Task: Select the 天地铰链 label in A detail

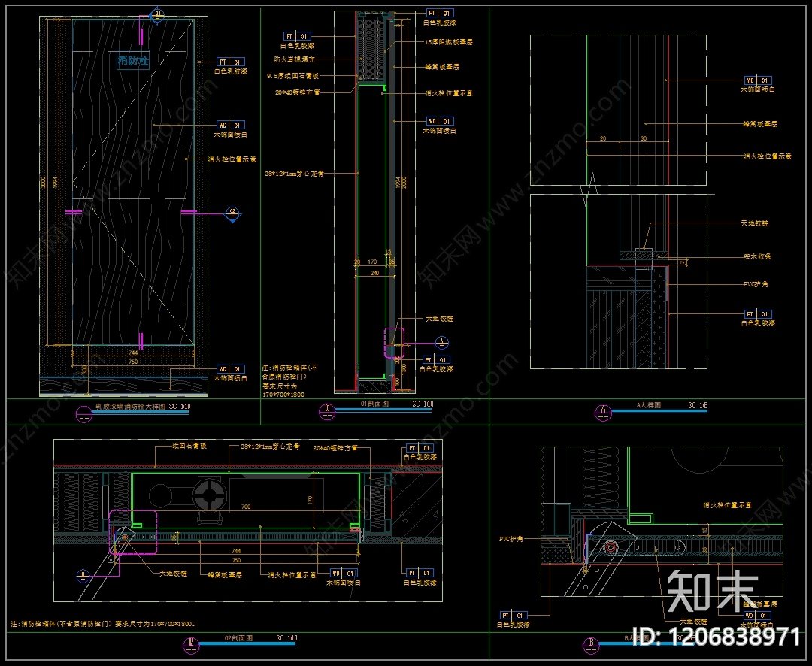Action: (755, 223)
